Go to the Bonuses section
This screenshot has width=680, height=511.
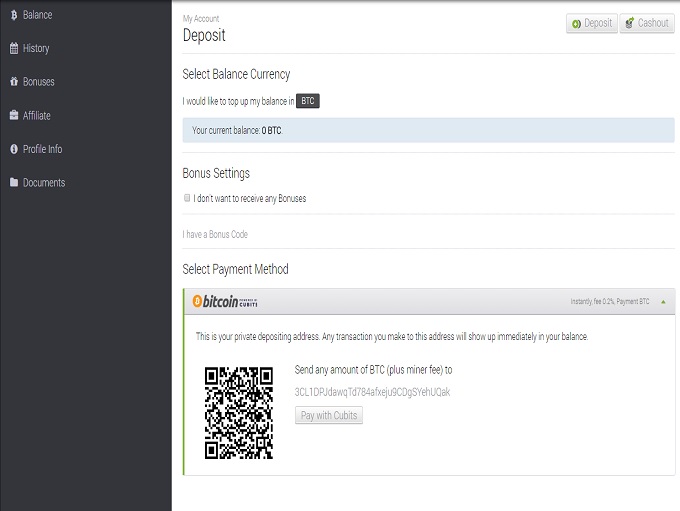point(38,82)
